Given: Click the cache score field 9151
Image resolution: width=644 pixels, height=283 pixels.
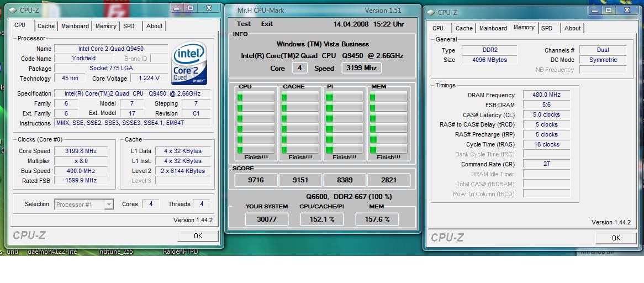Looking at the screenshot, I should [300, 180].
